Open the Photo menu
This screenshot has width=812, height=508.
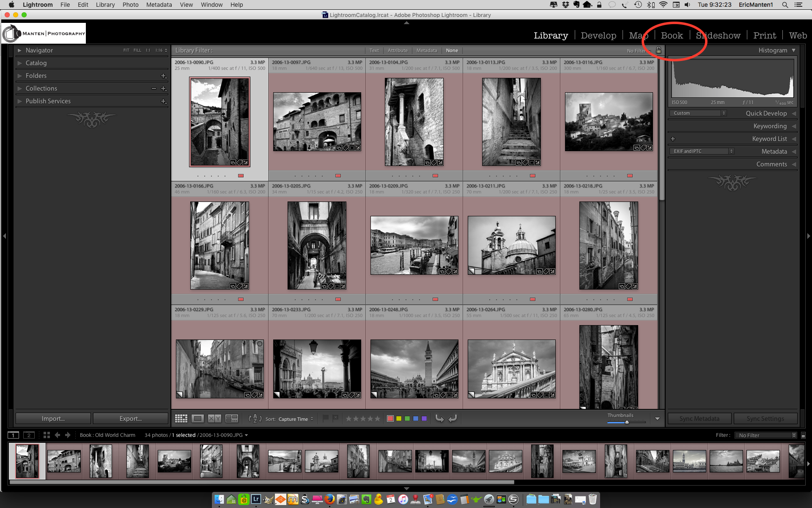(130, 5)
